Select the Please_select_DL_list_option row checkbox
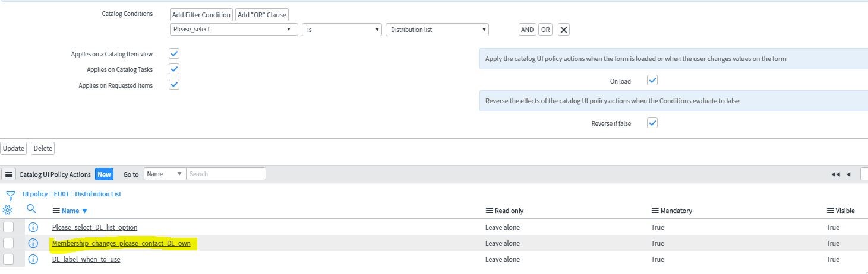 pyautogui.click(x=8, y=227)
